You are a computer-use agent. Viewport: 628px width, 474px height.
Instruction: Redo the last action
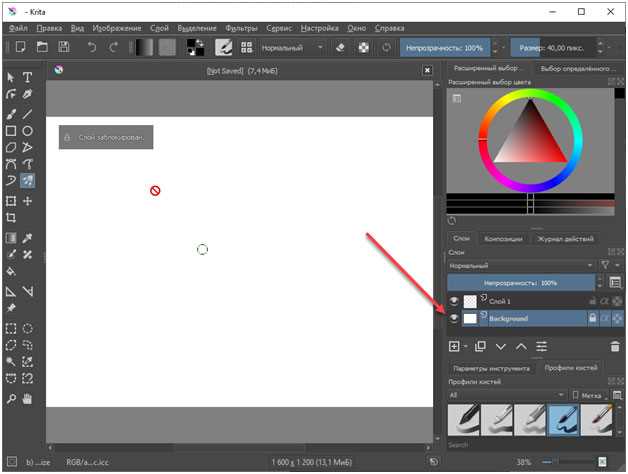113,48
